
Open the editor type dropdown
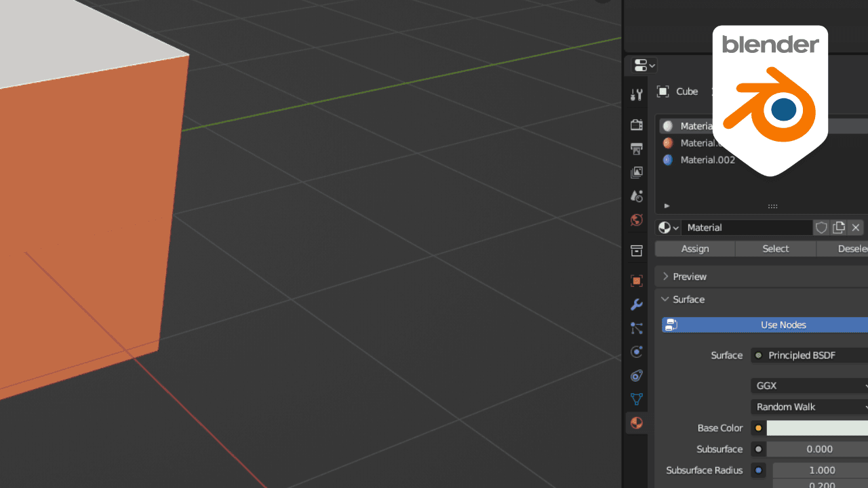click(644, 65)
